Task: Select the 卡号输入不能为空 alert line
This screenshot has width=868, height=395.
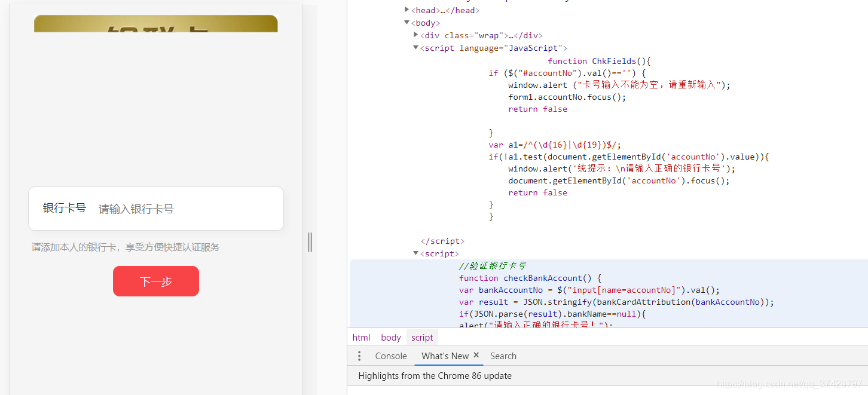Action: [x=619, y=85]
